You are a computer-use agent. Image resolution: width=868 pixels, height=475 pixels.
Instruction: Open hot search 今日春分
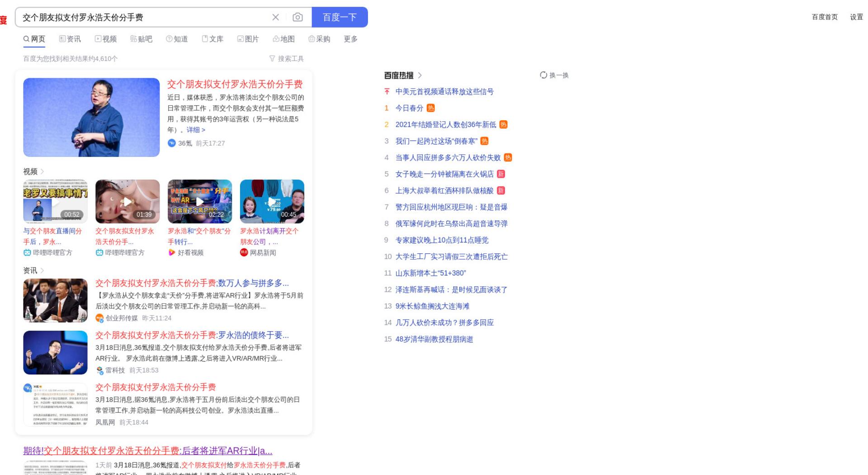point(409,108)
